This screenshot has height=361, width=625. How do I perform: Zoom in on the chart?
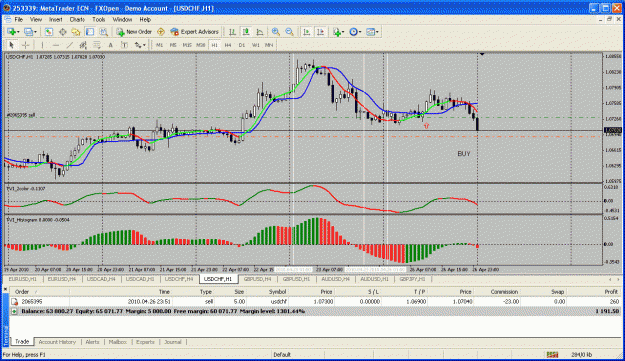[275, 31]
